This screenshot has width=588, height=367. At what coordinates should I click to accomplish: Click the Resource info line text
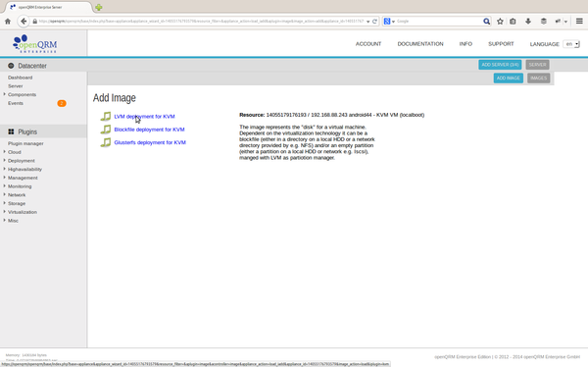[332, 115]
